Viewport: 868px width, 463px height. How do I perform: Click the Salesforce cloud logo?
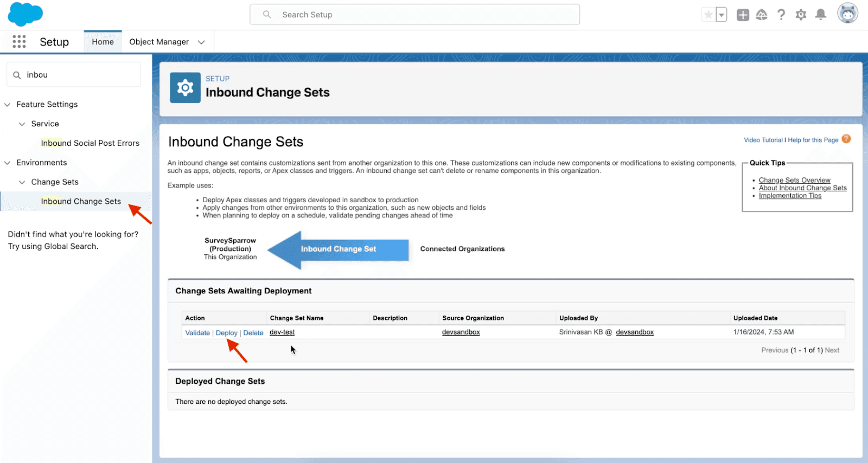pyautogui.click(x=25, y=14)
